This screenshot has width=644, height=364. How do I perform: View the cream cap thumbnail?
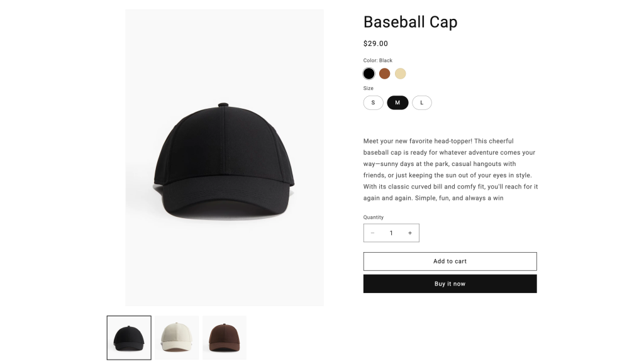(x=177, y=338)
